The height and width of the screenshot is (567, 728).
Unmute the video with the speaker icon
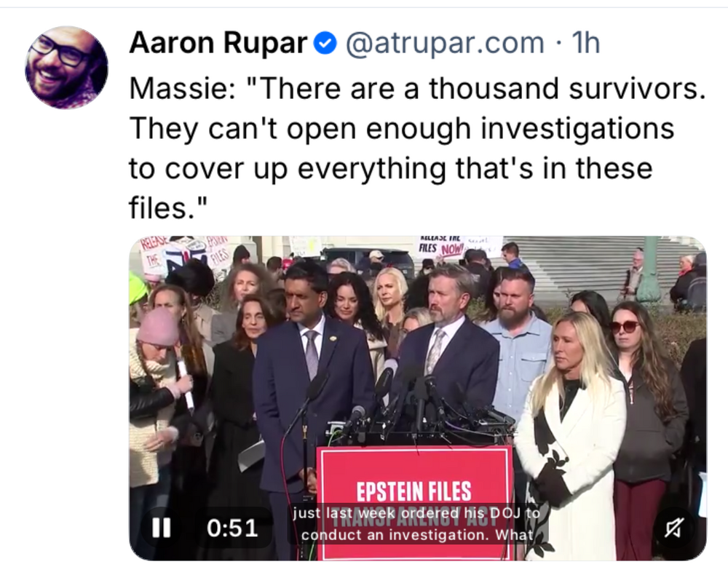click(x=673, y=528)
